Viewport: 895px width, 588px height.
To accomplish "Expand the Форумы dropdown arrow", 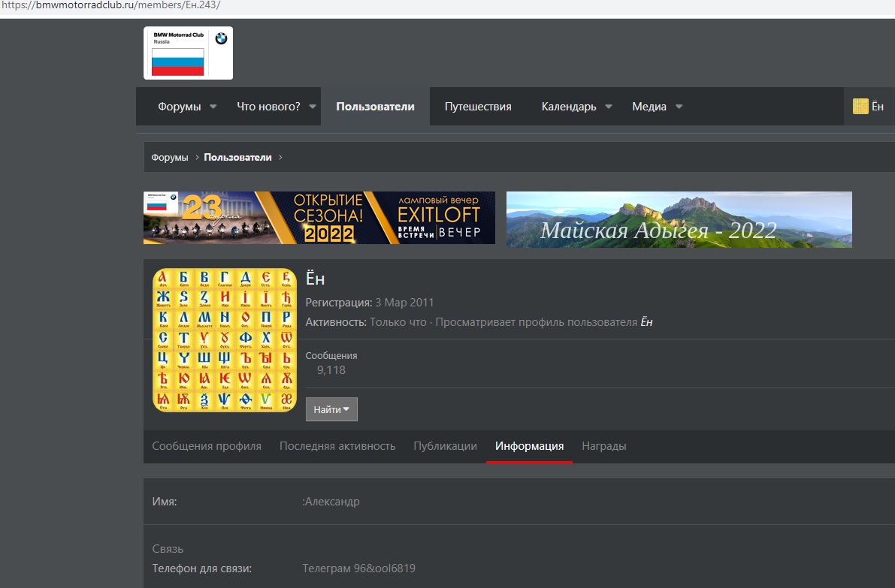I will 213,107.
